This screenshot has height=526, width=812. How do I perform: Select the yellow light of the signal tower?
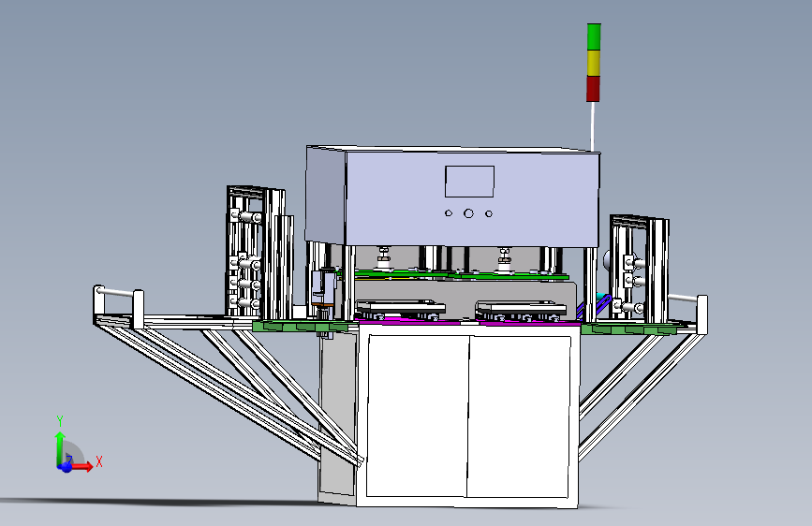click(x=594, y=63)
